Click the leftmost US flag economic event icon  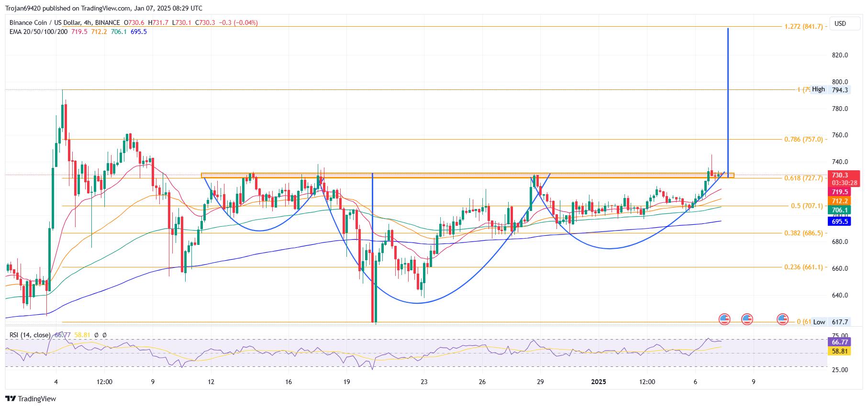pos(724,320)
